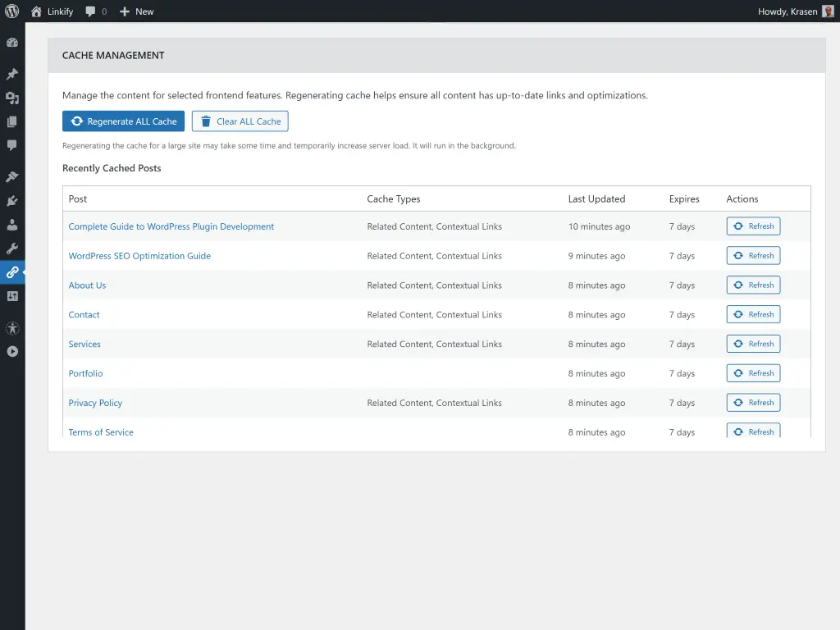Collapse the admin sidebar menu
The image size is (840, 630).
coord(12,351)
